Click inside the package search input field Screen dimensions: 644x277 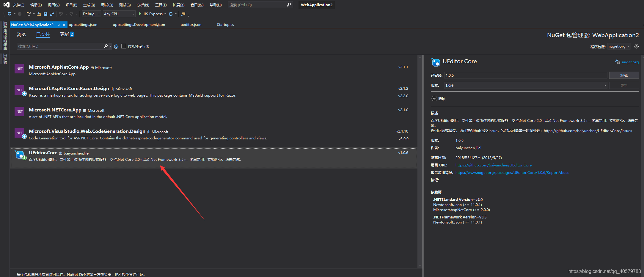59,46
